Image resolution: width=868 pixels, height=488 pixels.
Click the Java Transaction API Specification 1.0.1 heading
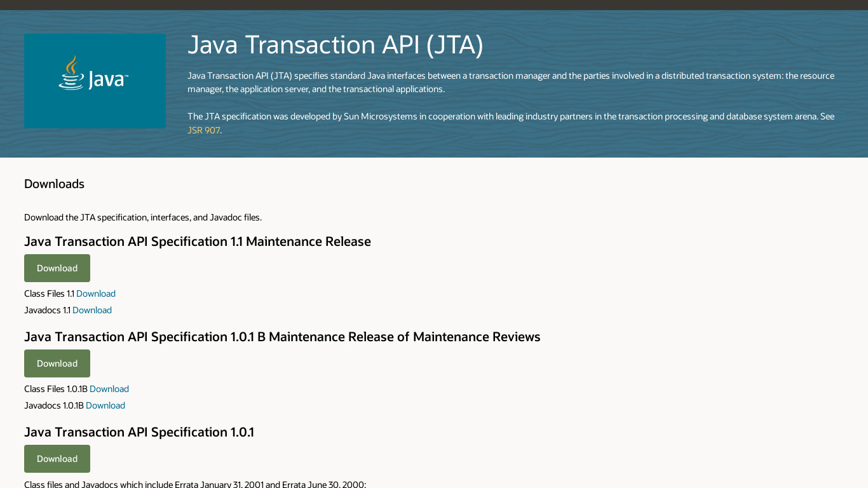139,432
